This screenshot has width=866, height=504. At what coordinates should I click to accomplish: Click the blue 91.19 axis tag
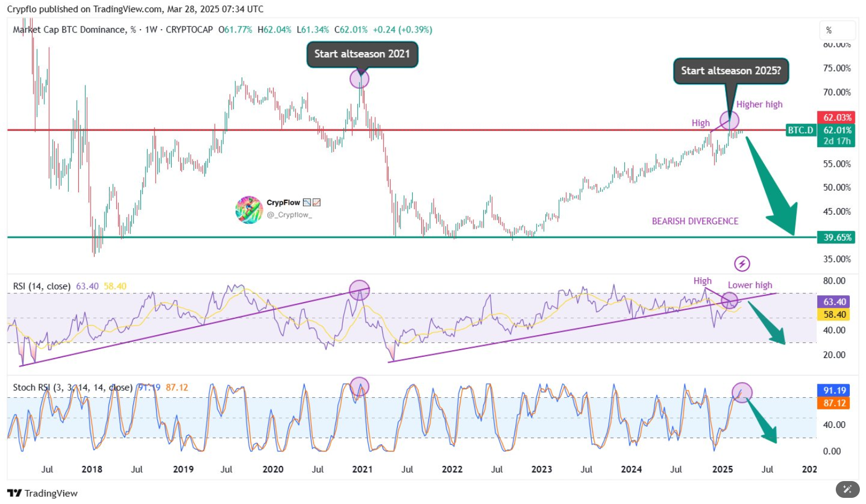tap(834, 390)
